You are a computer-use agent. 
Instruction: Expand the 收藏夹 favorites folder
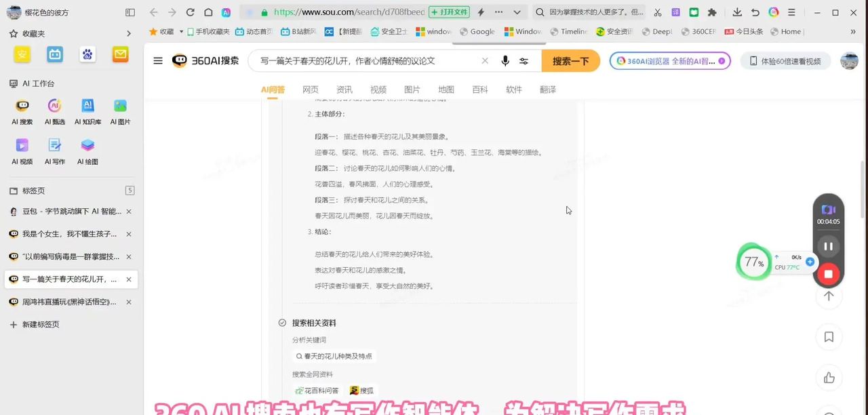[128, 33]
